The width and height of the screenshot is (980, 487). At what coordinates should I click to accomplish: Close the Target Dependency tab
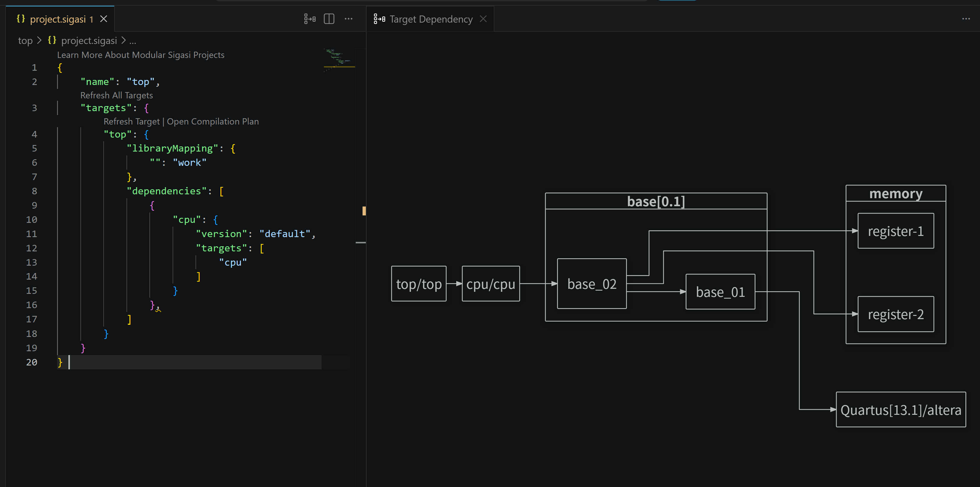(483, 19)
